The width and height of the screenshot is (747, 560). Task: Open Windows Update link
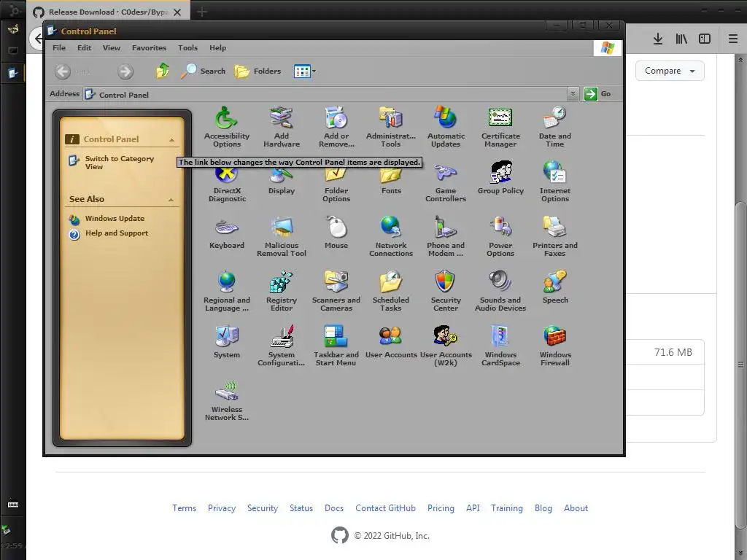[x=107, y=219]
